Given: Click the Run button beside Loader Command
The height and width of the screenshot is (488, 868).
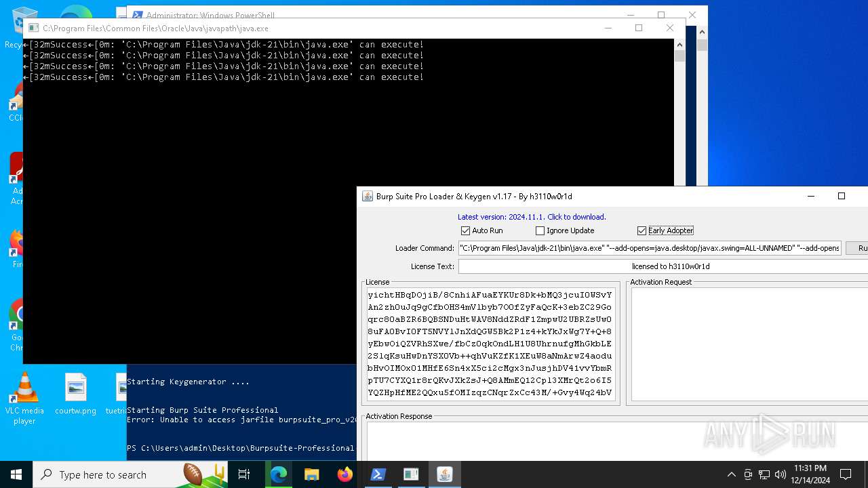Looking at the screenshot, I should (858, 248).
